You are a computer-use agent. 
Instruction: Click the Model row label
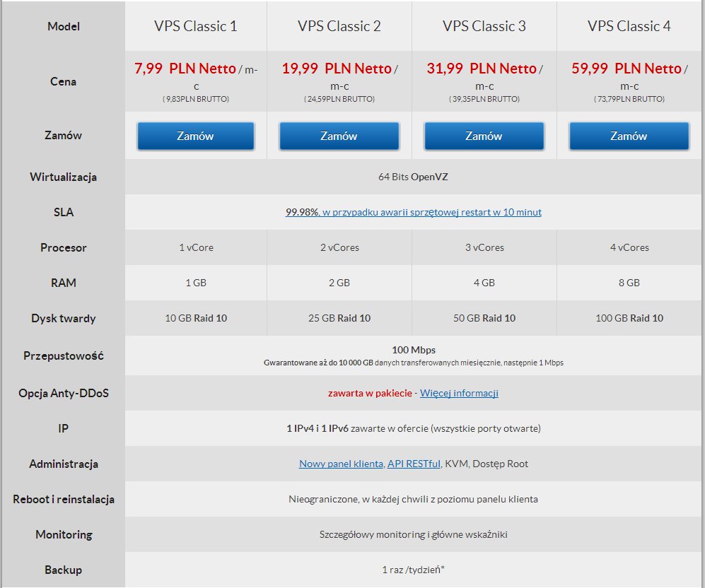(64, 27)
